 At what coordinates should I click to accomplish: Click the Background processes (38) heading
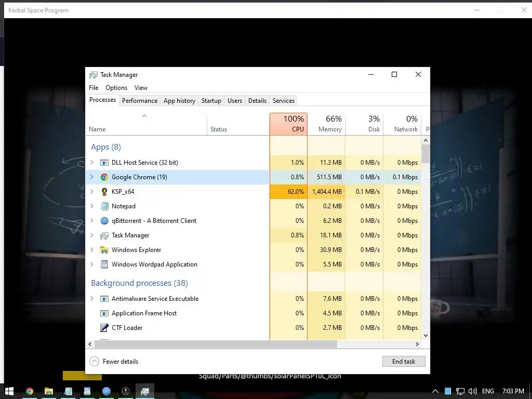pyautogui.click(x=139, y=283)
